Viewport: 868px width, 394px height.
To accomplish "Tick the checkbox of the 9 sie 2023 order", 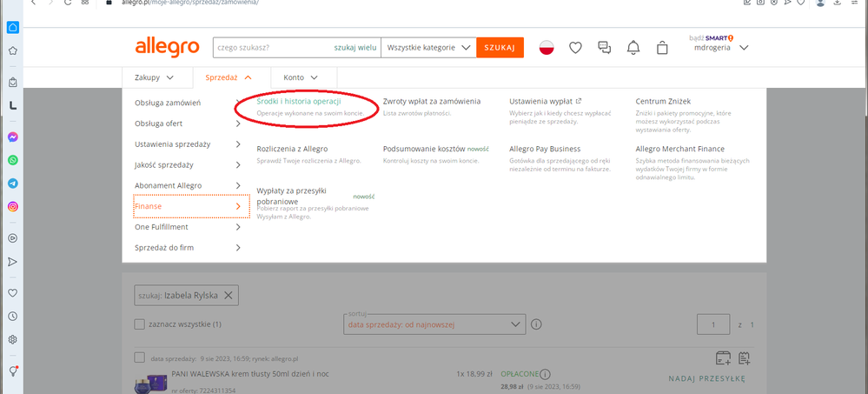I will (x=140, y=357).
